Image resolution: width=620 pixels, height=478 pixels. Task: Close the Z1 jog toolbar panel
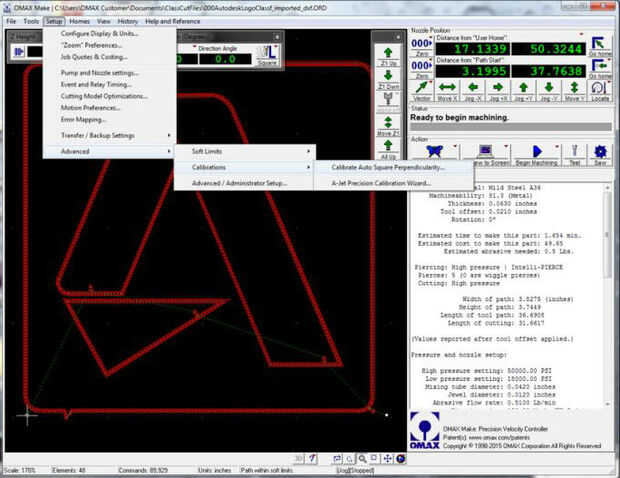tap(398, 37)
